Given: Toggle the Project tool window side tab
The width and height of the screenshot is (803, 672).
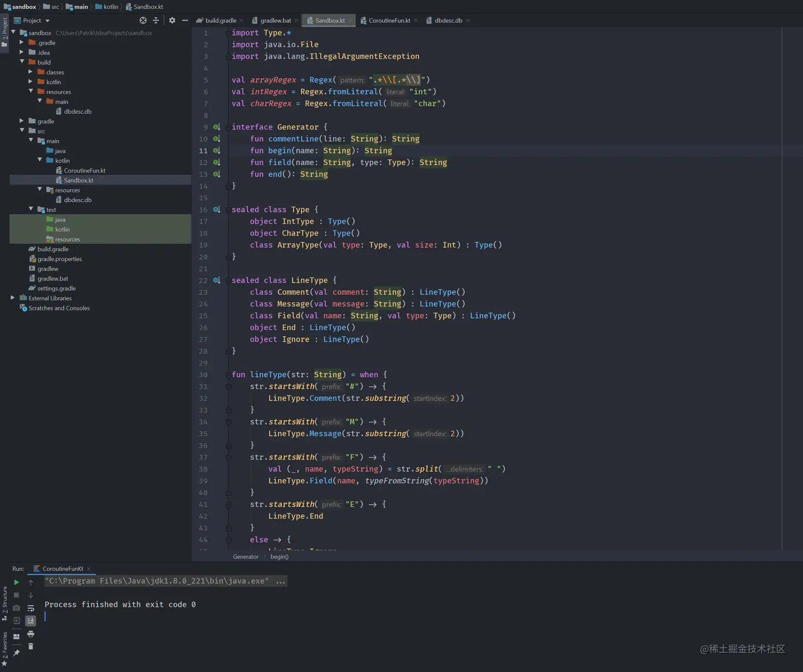Looking at the screenshot, I should pos(5,32).
